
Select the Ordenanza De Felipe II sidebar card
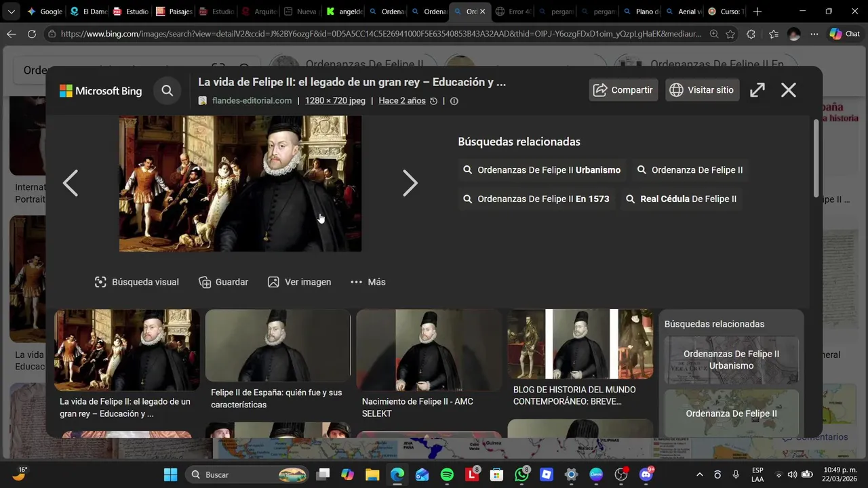[x=732, y=413]
